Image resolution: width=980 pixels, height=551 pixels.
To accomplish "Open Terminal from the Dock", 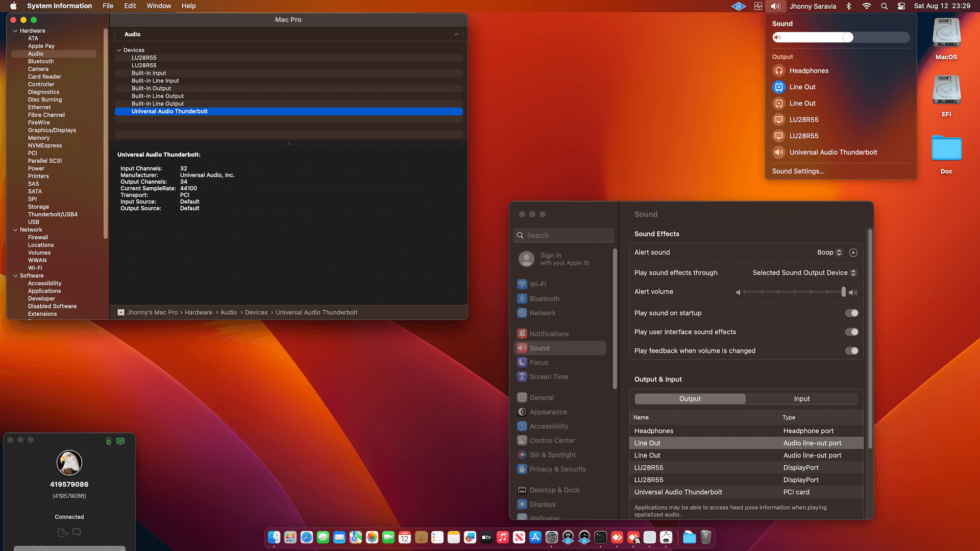I will (601, 537).
